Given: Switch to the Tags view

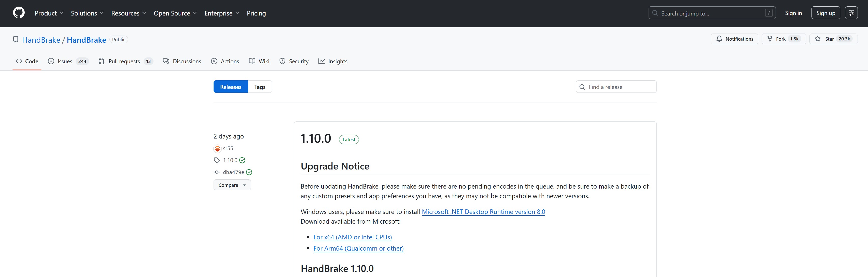Looking at the screenshot, I should [x=260, y=87].
